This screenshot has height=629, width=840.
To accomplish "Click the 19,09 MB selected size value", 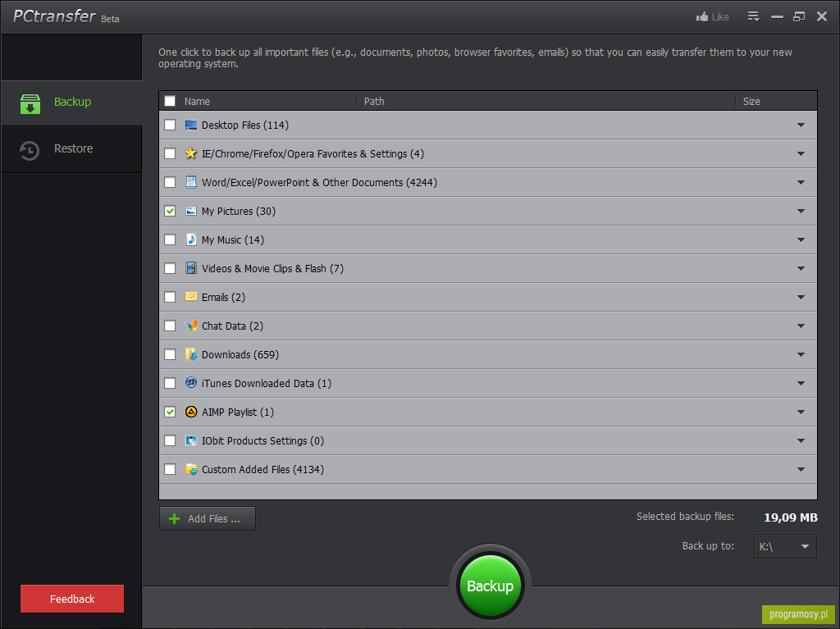I will [791, 517].
